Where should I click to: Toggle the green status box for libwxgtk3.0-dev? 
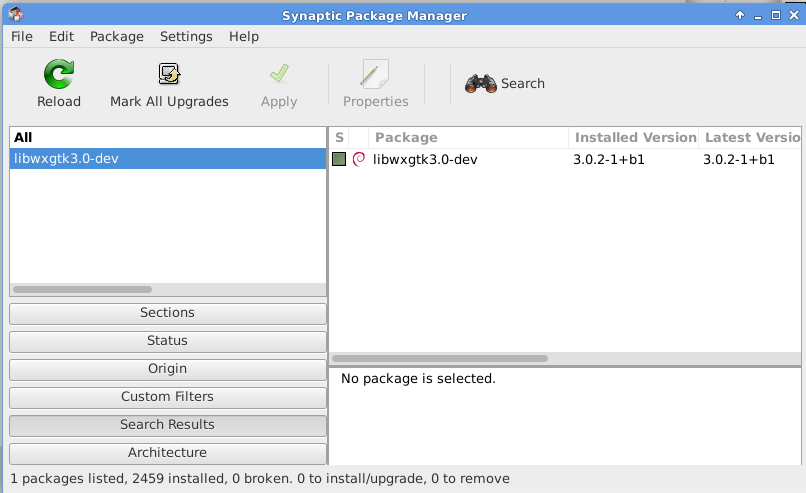339,159
